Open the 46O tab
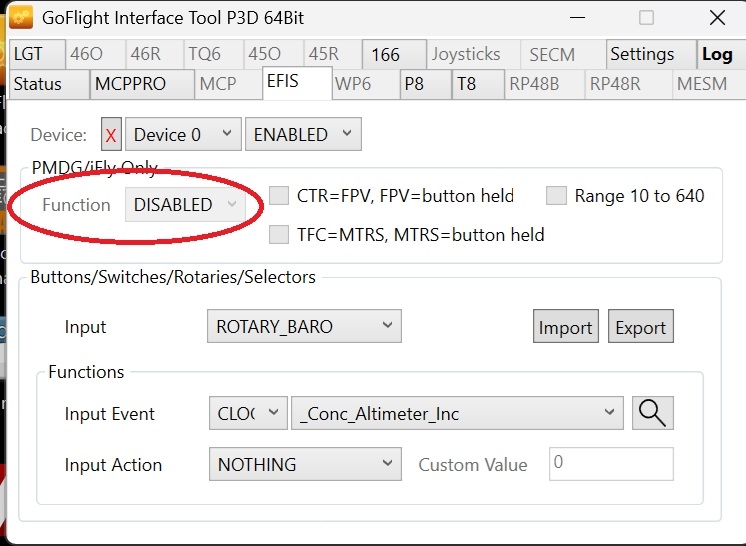The image size is (746, 546). point(96,54)
